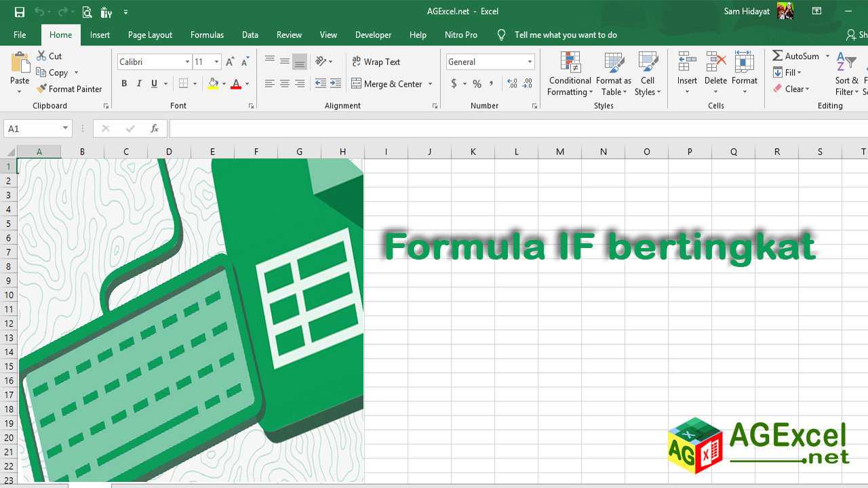
Task: Increase cell indent
Action: point(336,83)
